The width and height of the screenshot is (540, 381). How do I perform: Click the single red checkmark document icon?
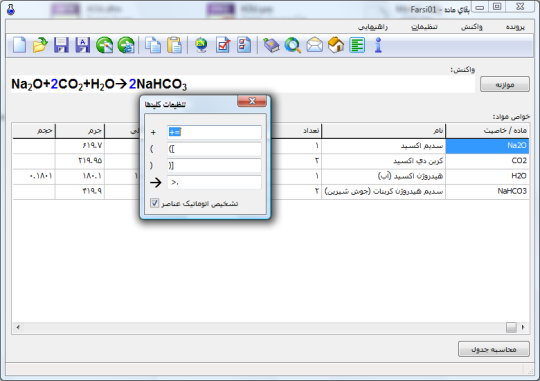[223, 45]
